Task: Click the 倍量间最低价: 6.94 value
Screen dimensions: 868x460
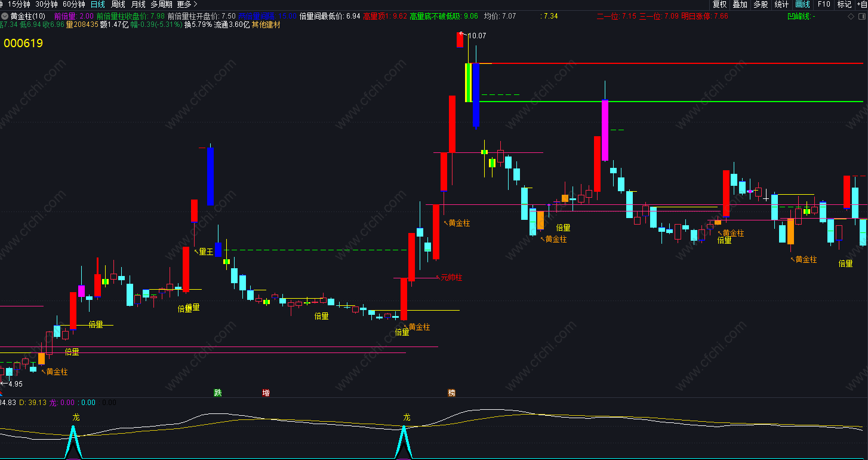Action: tap(330, 16)
